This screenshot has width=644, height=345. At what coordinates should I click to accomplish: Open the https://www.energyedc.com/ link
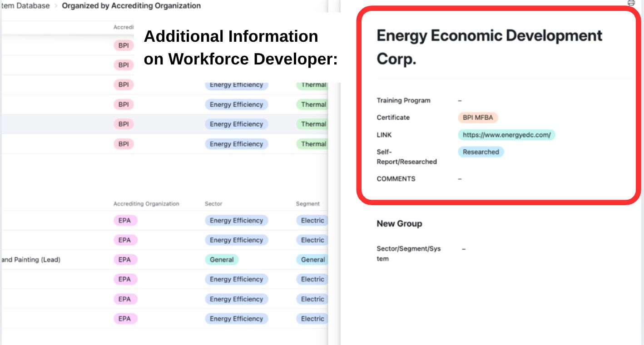tap(506, 135)
